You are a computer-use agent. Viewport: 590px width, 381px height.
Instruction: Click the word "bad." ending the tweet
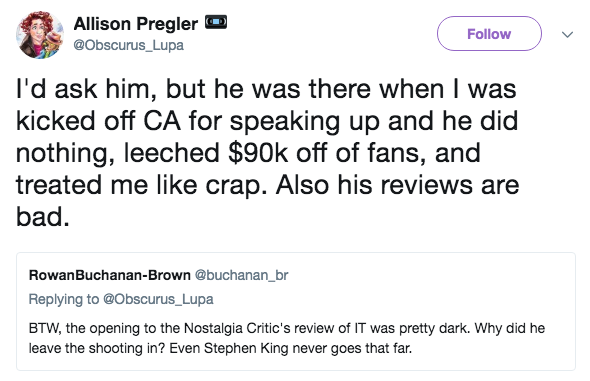tap(43, 217)
